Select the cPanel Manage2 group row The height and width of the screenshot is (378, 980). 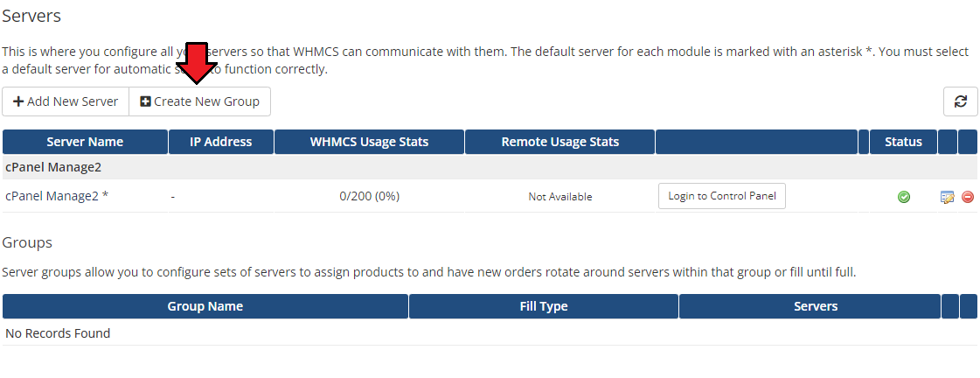(x=490, y=167)
